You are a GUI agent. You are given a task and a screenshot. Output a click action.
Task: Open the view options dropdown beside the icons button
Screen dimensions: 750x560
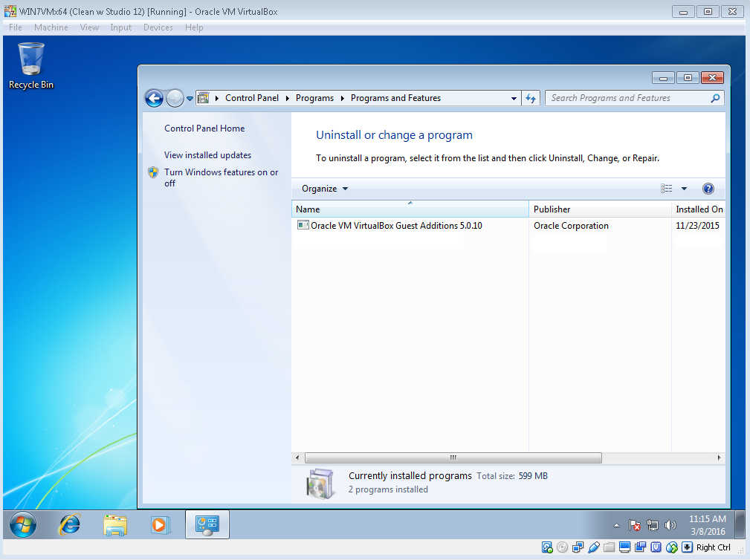tap(684, 188)
